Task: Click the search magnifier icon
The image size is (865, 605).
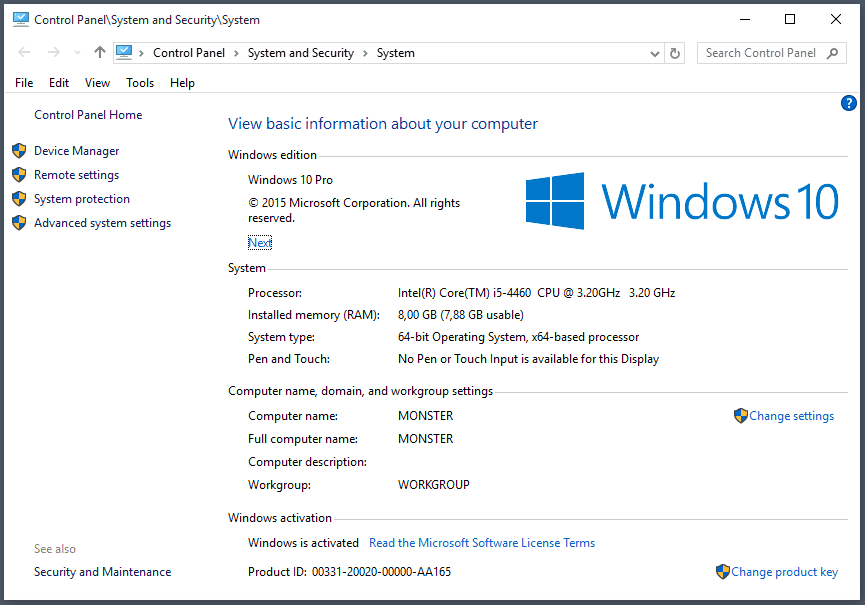Action: click(x=834, y=53)
